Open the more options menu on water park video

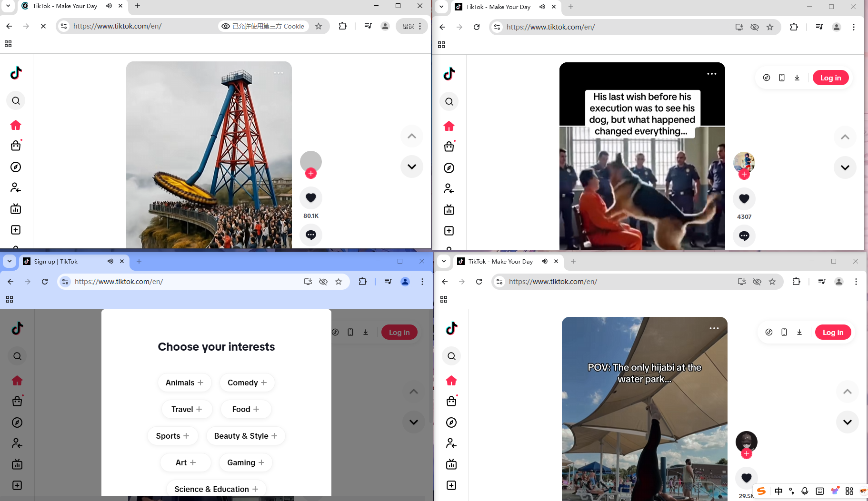(714, 328)
